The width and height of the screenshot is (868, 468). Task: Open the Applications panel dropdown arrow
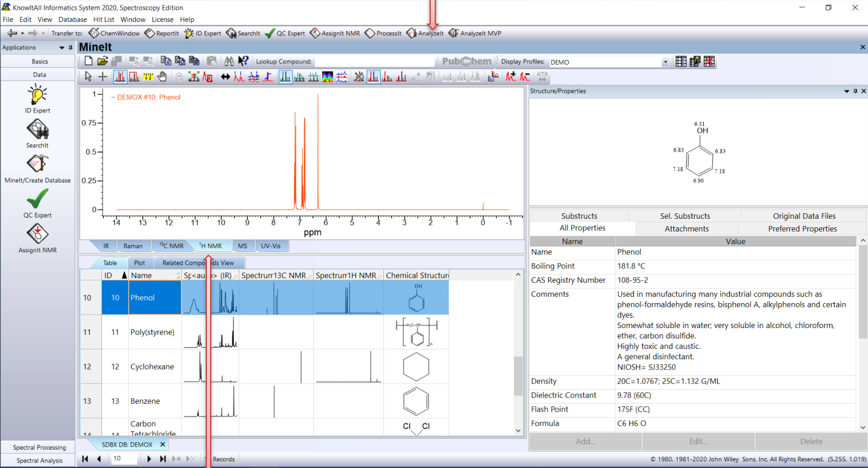pos(62,48)
